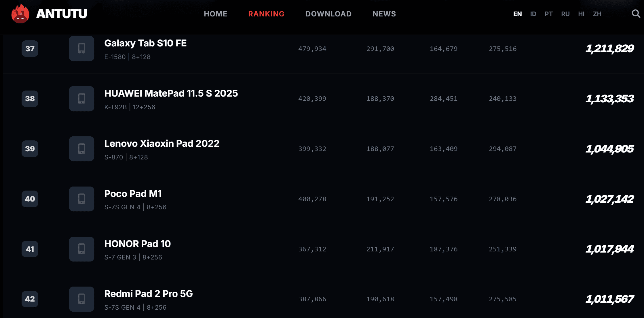Click score value 387,866
Image resolution: width=644 pixels, height=318 pixels.
[x=312, y=299]
